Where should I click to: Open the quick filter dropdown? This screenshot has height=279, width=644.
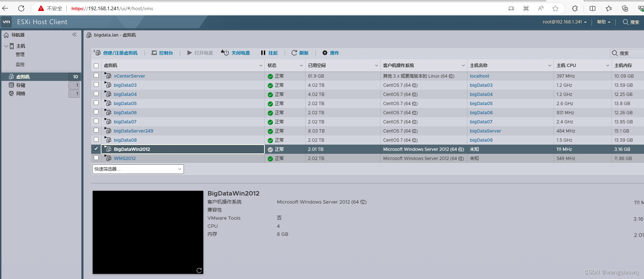click(138, 169)
